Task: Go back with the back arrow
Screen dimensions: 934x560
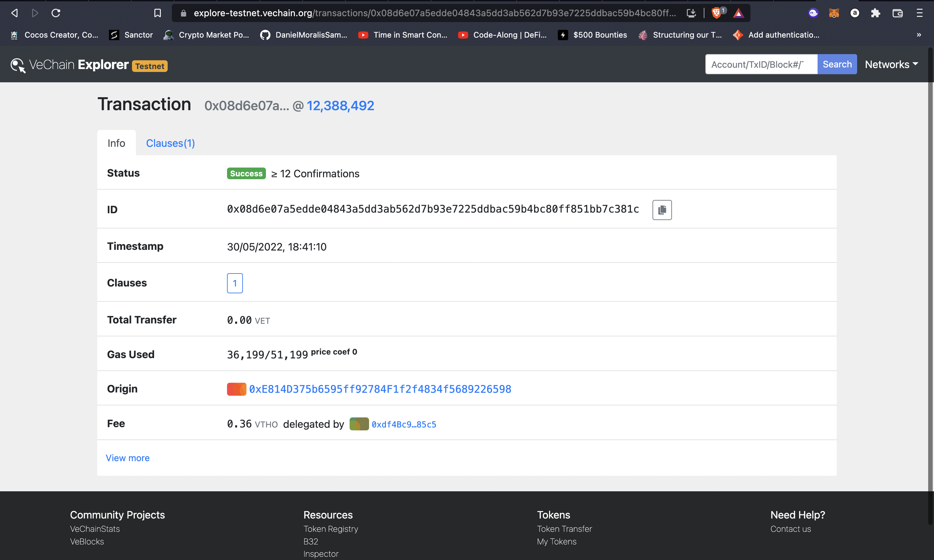Action: (15, 13)
